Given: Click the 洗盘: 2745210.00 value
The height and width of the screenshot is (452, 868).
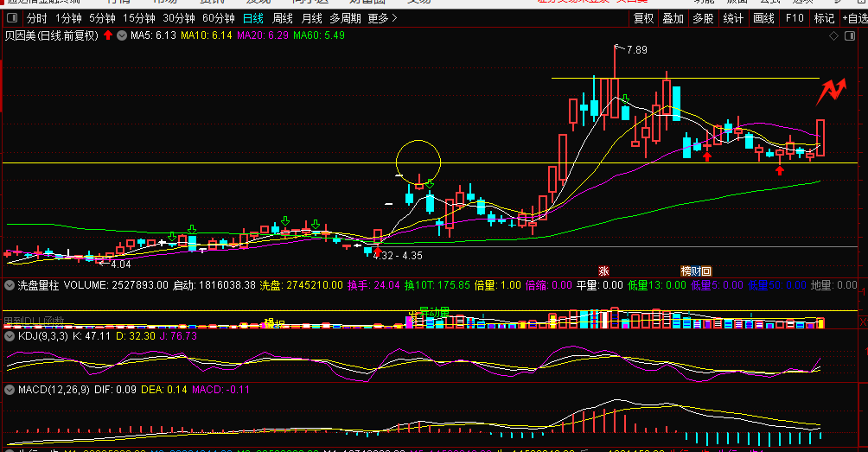Looking at the screenshot, I should coord(302,285).
